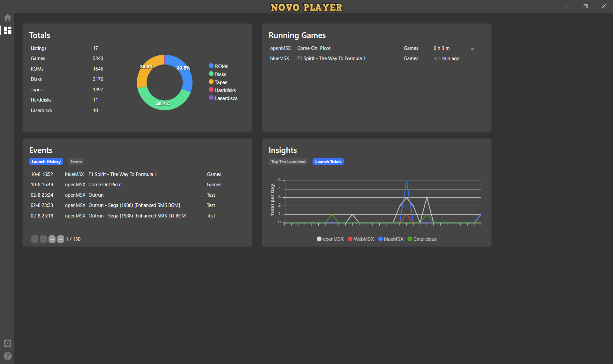Open options menu for Come On! Picot
Image resolution: width=613 pixels, height=364 pixels.
click(x=473, y=49)
